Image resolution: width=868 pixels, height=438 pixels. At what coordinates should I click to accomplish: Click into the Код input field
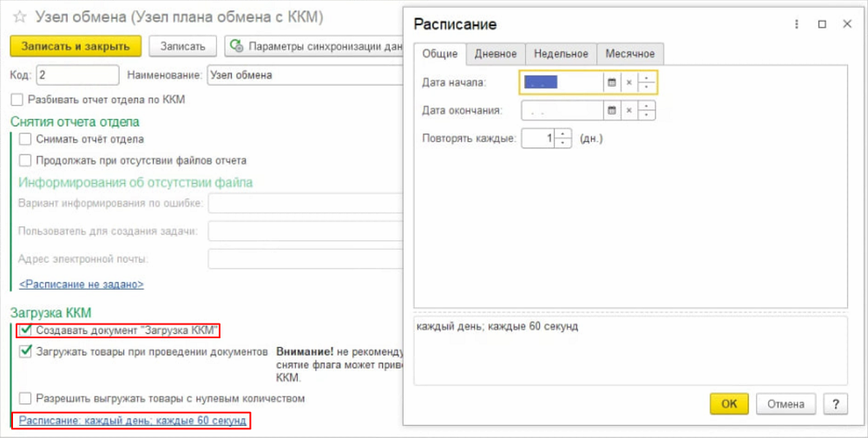(78, 75)
